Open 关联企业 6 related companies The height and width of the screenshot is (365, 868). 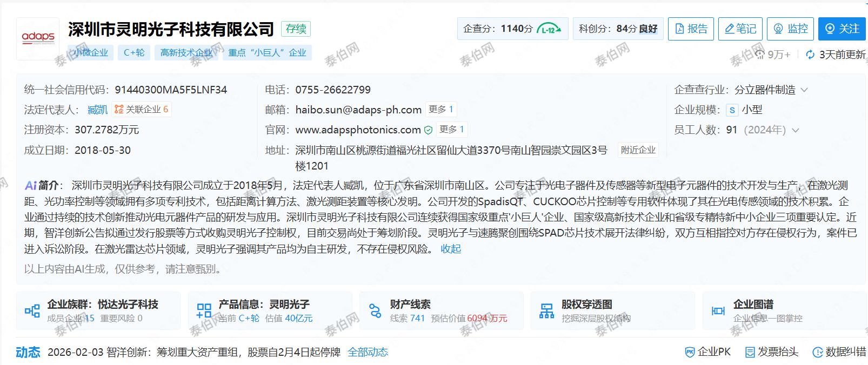(x=142, y=110)
